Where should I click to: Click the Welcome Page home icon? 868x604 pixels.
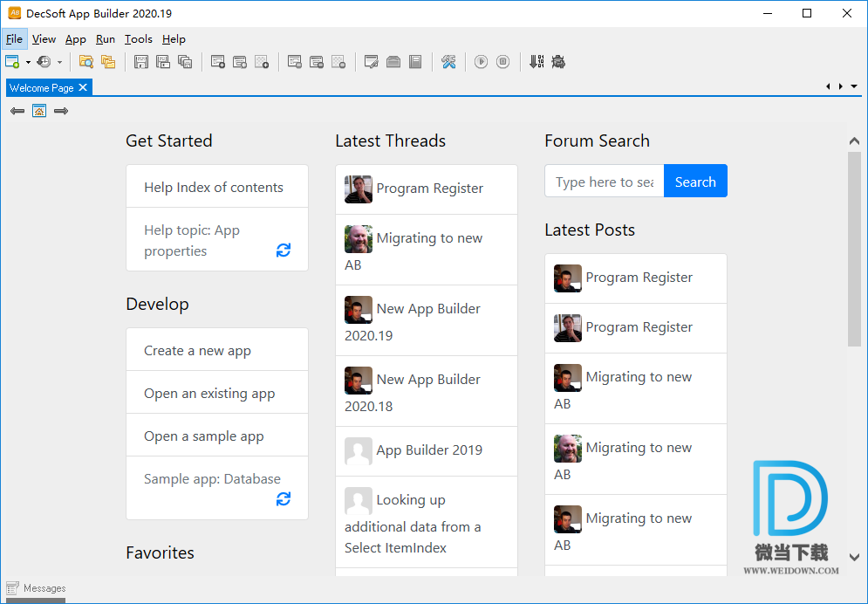pos(39,111)
